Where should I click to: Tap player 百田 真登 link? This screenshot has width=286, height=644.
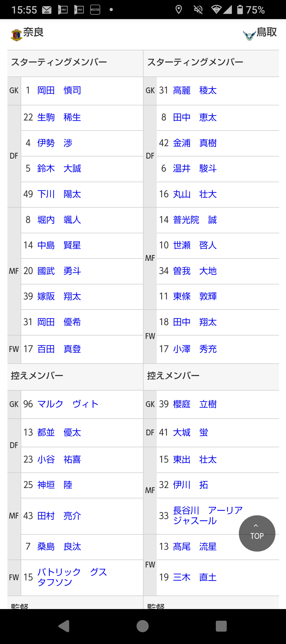click(x=59, y=349)
